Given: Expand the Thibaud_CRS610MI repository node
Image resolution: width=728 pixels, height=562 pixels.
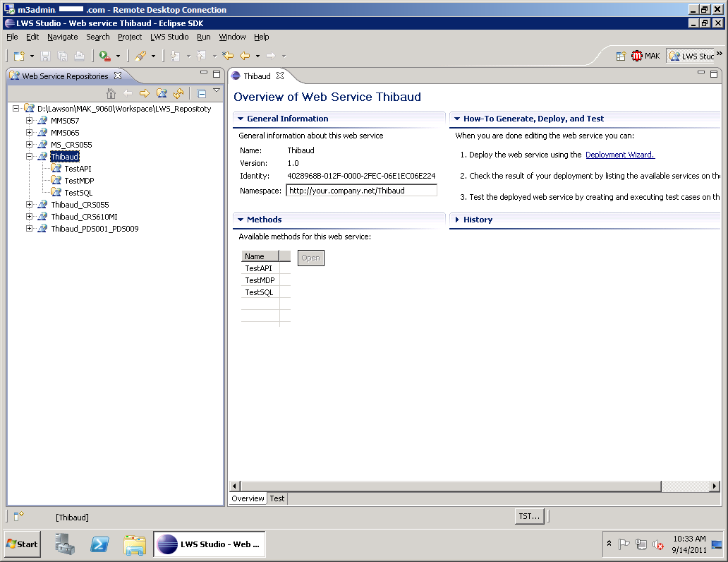Looking at the screenshot, I should (x=30, y=217).
